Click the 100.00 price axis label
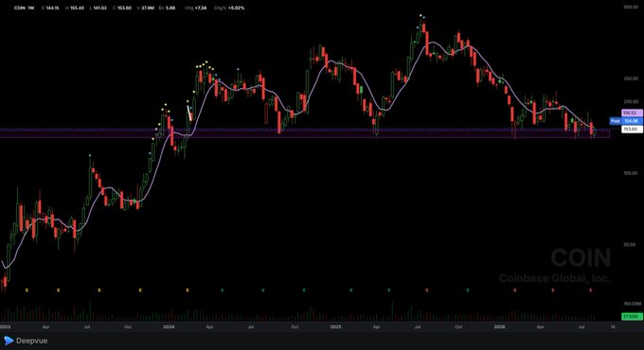The width and height of the screenshot is (644, 350). [x=631, y=173]
